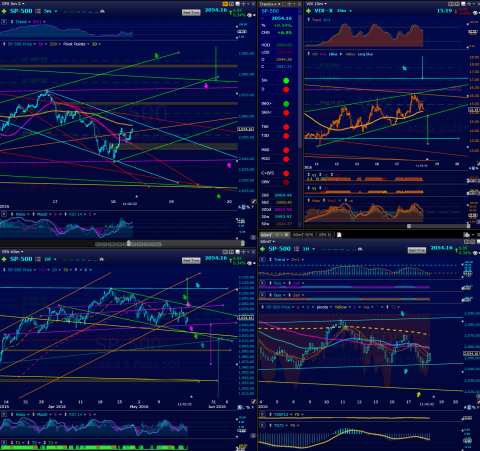The image size is (480, 451).
Task: Open the 5m timeframe dropdown on the top-left chart
Action: [x=51, y=11]
